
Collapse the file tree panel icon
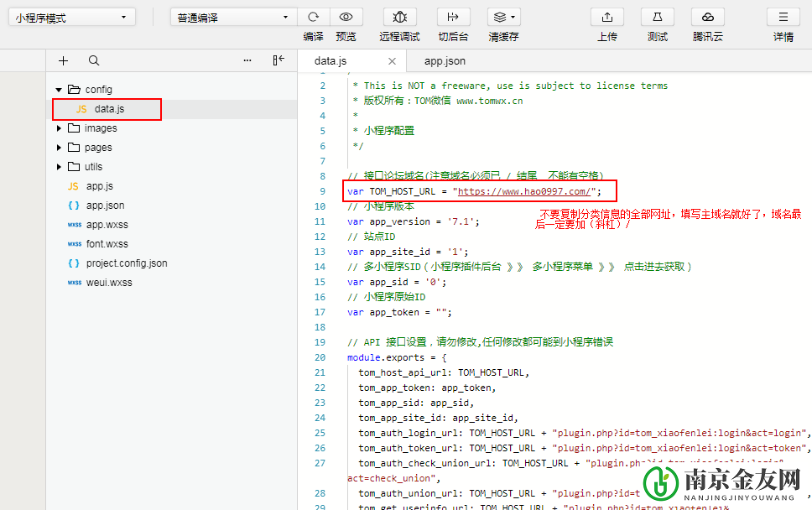click(278, 60)
